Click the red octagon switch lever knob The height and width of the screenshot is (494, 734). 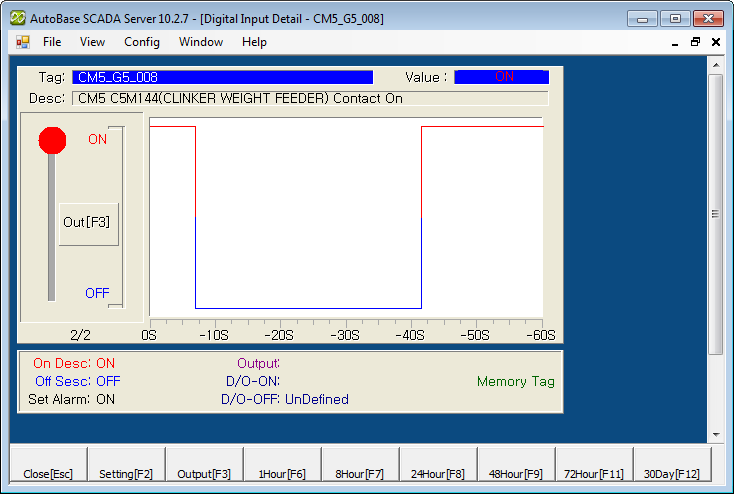coord(52,140)
